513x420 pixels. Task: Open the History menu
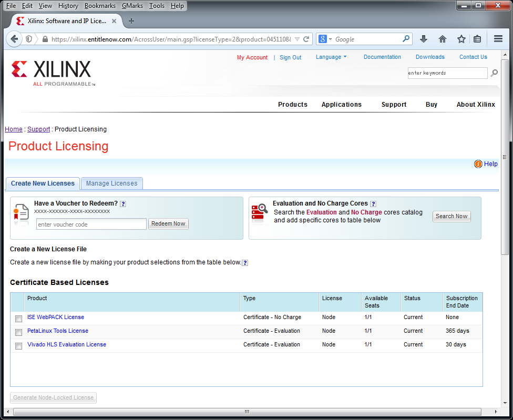pos(68,6)
